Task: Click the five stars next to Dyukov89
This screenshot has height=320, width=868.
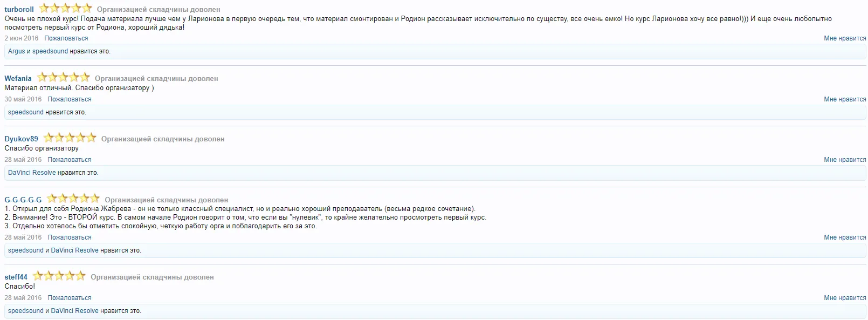Action: coord(70,138)
